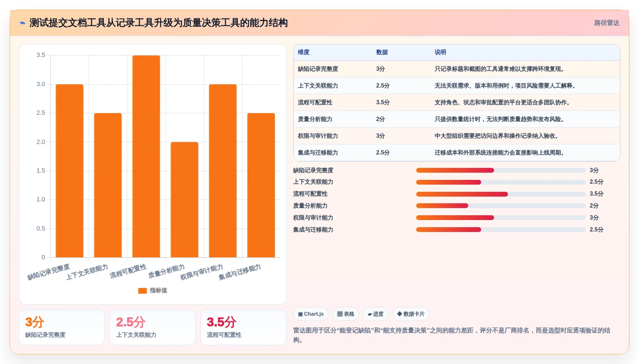
Task: Click the 集成与迁移能力 bar in chart
Action: pyautogui.click(x=261, y=185)
